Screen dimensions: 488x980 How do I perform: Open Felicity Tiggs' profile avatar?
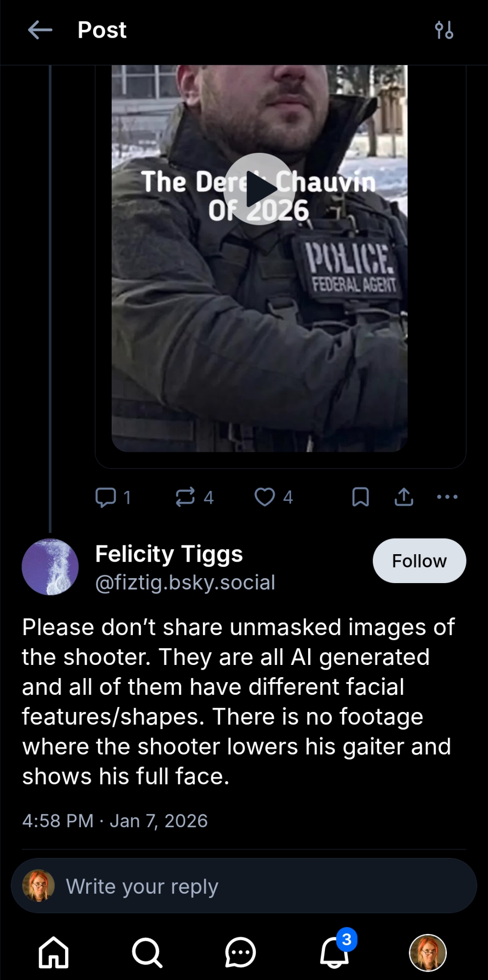[50, 567]
